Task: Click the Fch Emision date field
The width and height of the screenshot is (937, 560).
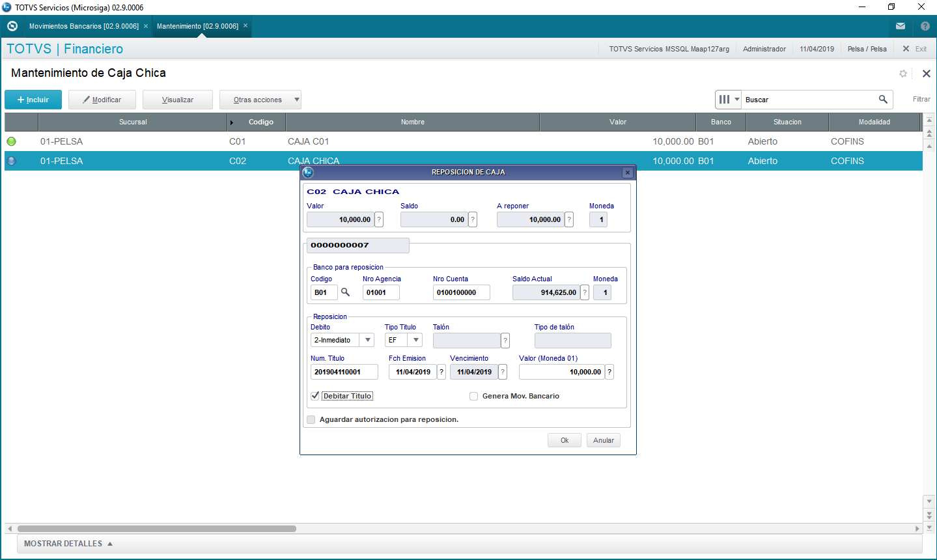Action: point(413,372)
